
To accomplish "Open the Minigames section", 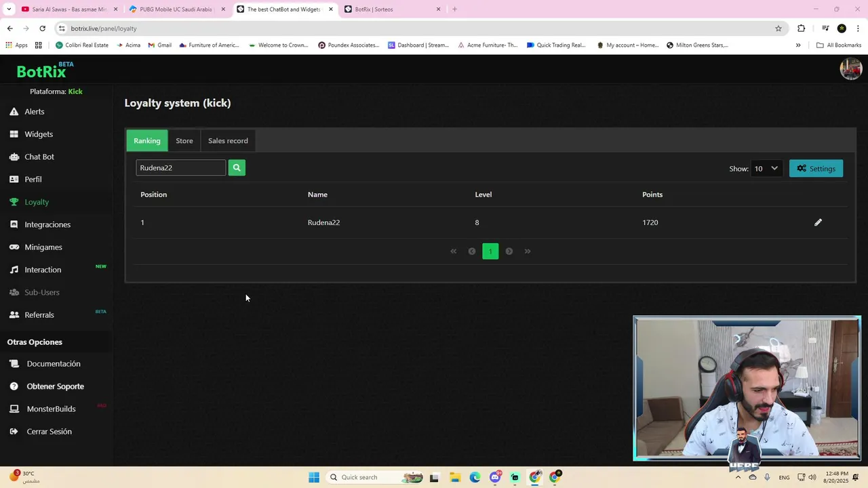I will click(43, 247).
